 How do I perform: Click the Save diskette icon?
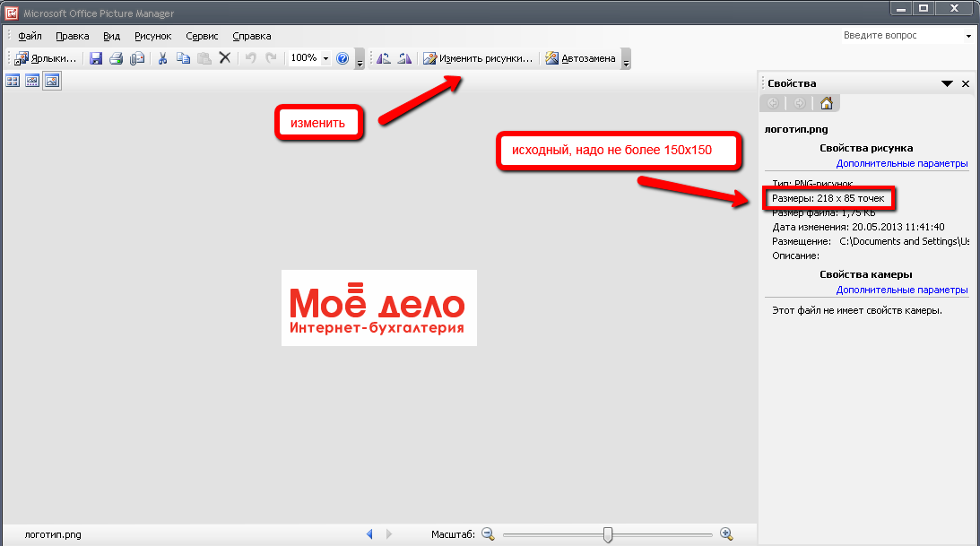(95, 58)
